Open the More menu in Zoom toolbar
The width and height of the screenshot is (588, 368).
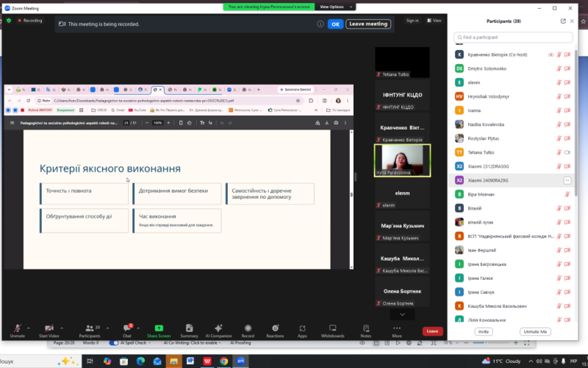point(397,331)
